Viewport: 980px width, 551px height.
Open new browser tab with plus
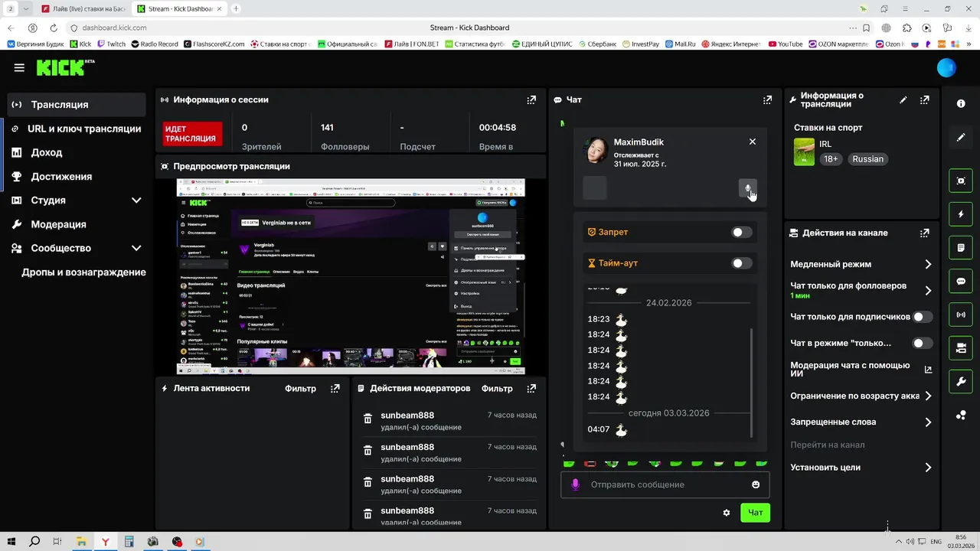(236, 9)
